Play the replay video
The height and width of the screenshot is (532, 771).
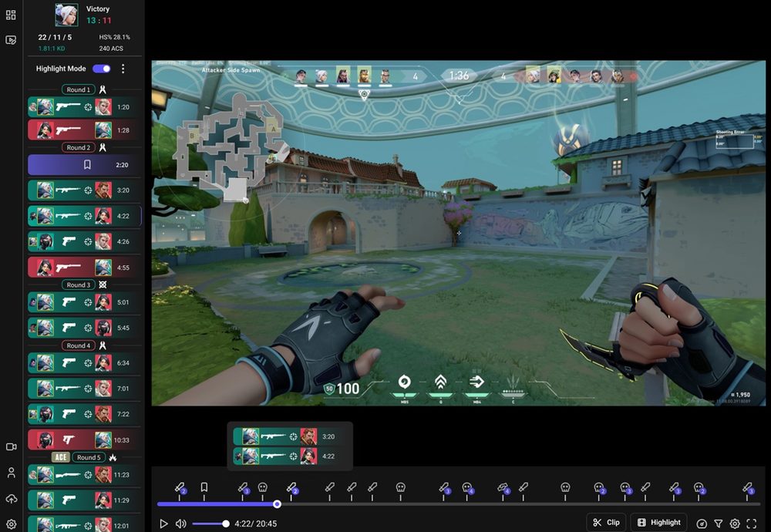tap(163, 524)
